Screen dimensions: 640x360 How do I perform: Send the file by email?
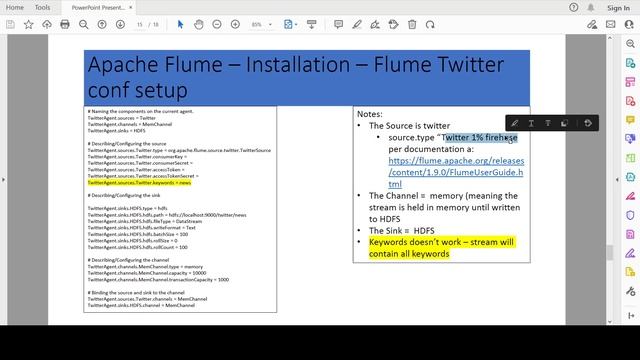point(611,24)
